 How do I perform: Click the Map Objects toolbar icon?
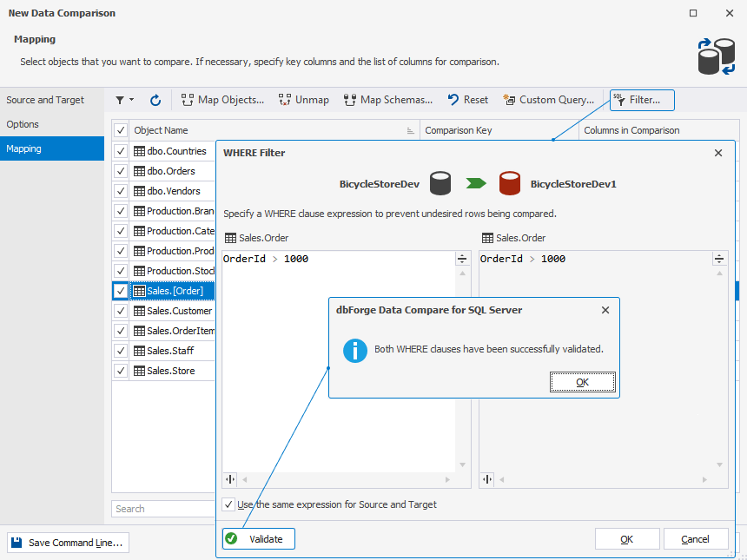pyautogui.click(x=187, y=100)
